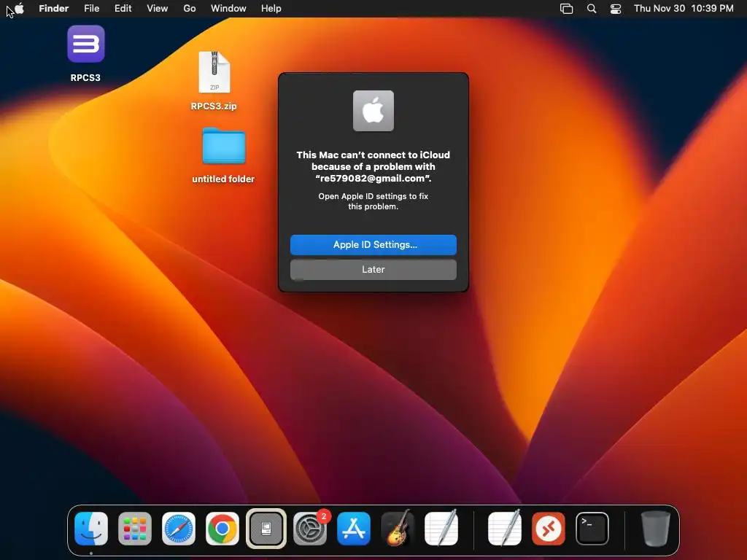Open Stage Manager in the menu bar
This screenshot has height=560, width=747.
(566, 9)
